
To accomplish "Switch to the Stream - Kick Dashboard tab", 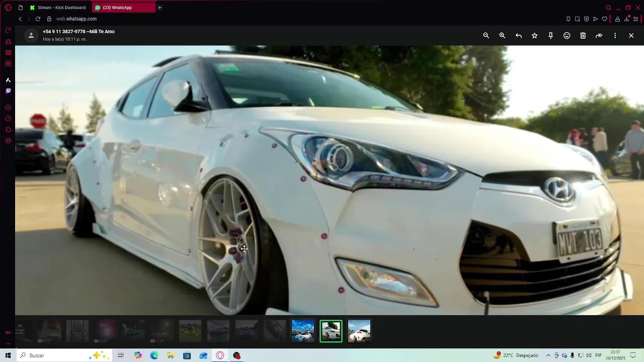I will pyautogui.click(x=57, y=8).
